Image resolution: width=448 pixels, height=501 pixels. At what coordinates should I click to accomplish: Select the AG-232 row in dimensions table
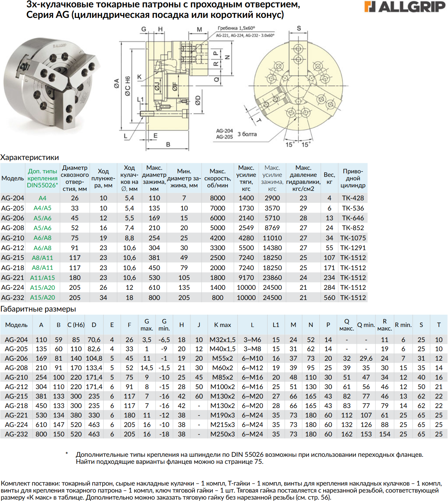coord(224,434)
